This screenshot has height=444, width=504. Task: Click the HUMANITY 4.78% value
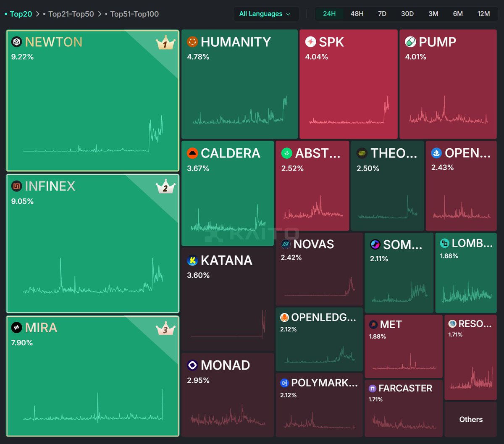pos(198,57)
